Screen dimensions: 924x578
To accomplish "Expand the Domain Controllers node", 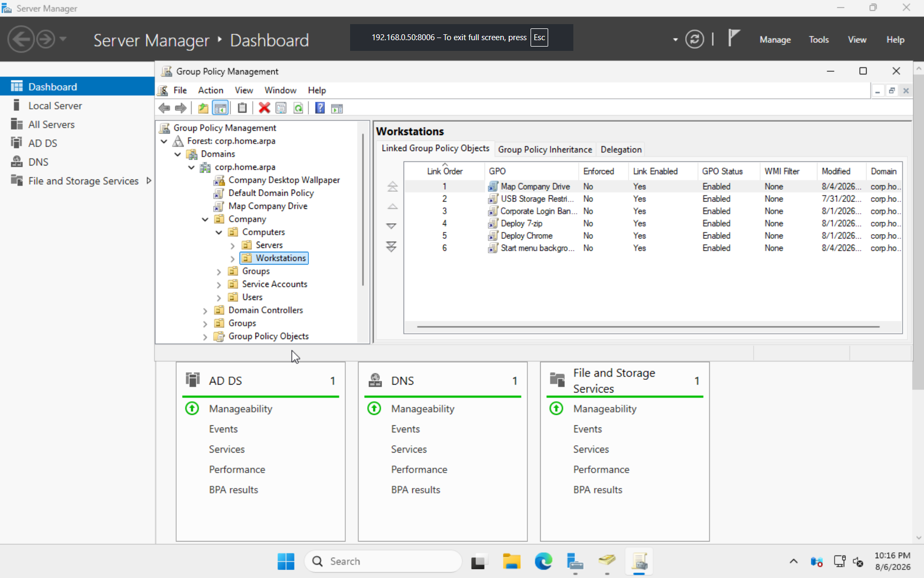I will pos(205,311).
